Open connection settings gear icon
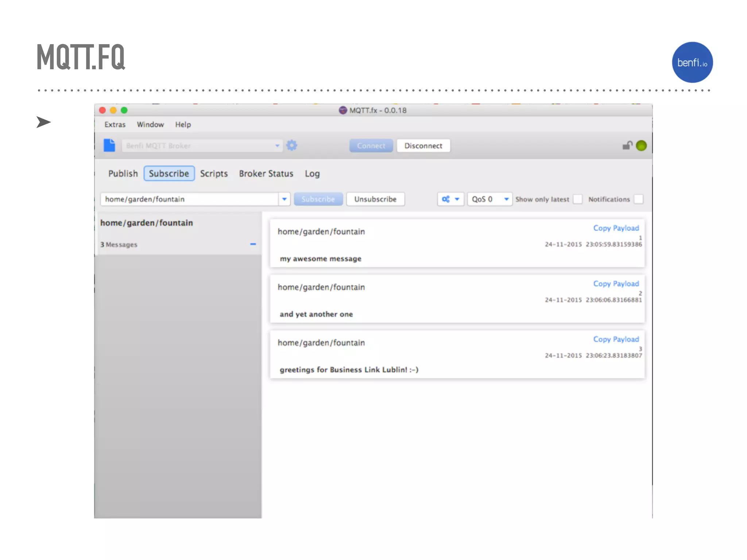The image size is (747, 560). click(x=291, y=145)
